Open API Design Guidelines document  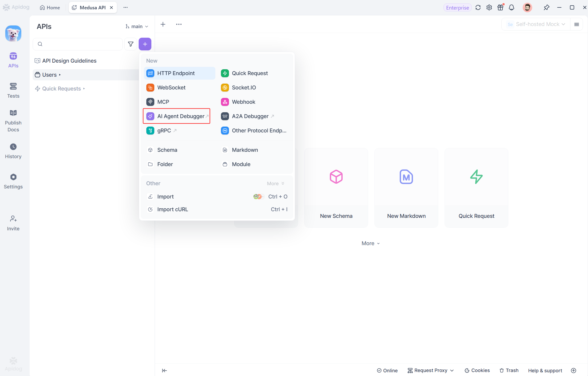pyautogui.click(x=69, y=61)
